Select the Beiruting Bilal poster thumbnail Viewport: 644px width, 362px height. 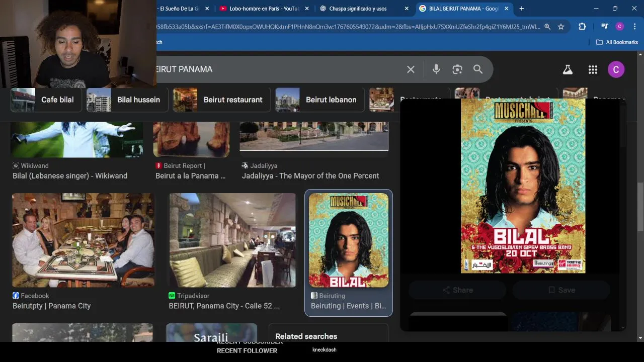coord(349,240)
